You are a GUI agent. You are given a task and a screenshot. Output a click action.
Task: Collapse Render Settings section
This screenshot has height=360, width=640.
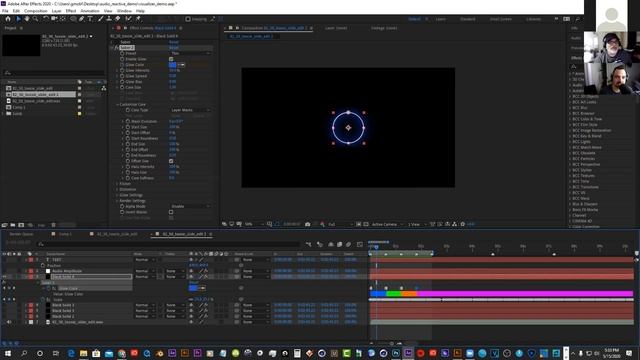click(117, 201)
